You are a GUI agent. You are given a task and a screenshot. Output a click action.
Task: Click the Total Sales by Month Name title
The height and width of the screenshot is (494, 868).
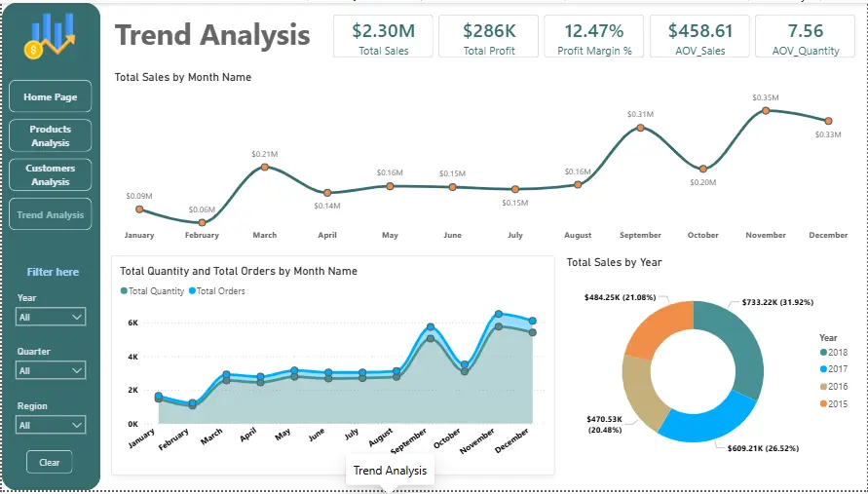point(183,78)
